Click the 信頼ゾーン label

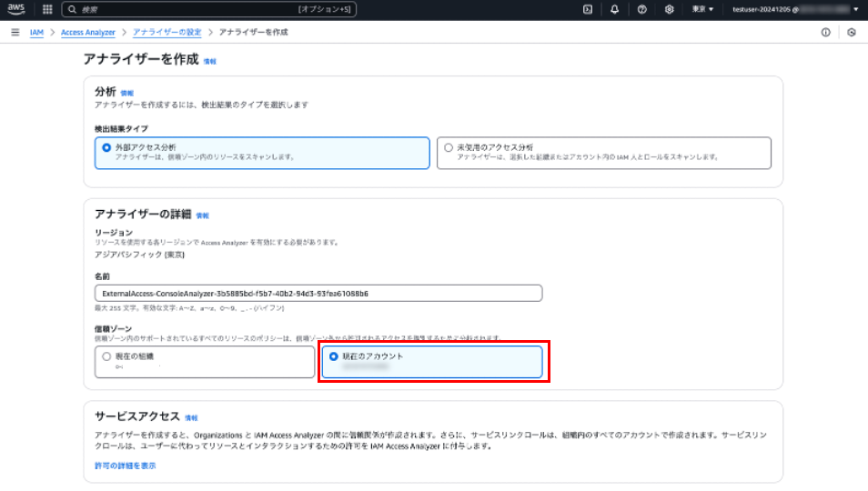click(x=113, y=328)
